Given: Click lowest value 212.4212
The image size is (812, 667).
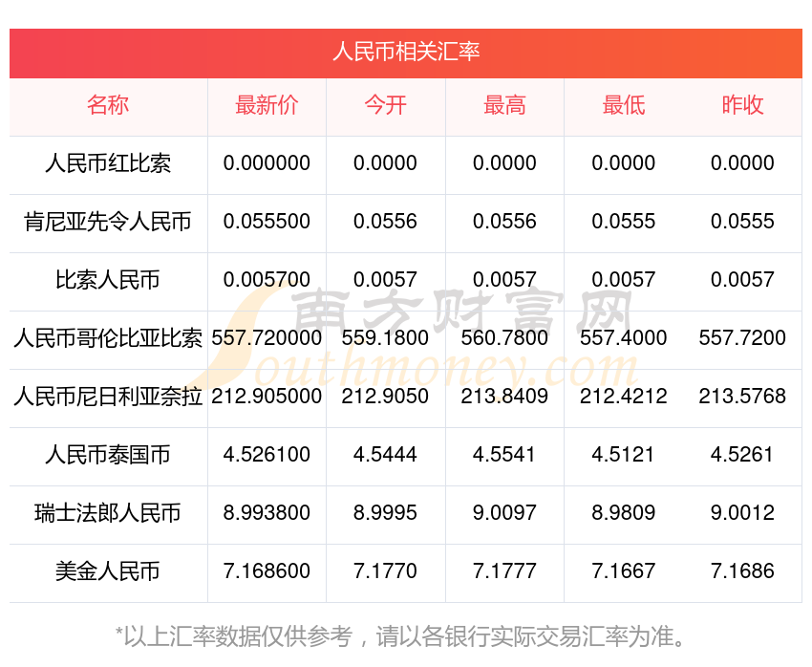Looking at the screenshot, I should coord(624,397).
